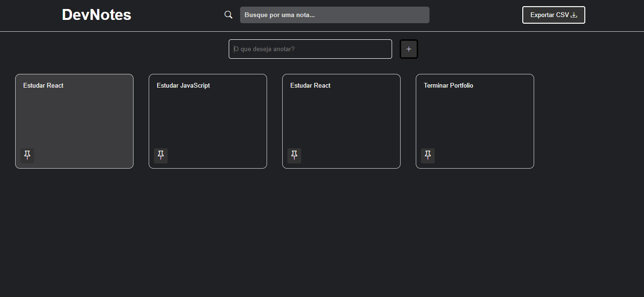644x297 pixels.
Task: Click the 'Estudar JavaScript' title text
Action: pos(183,85)
